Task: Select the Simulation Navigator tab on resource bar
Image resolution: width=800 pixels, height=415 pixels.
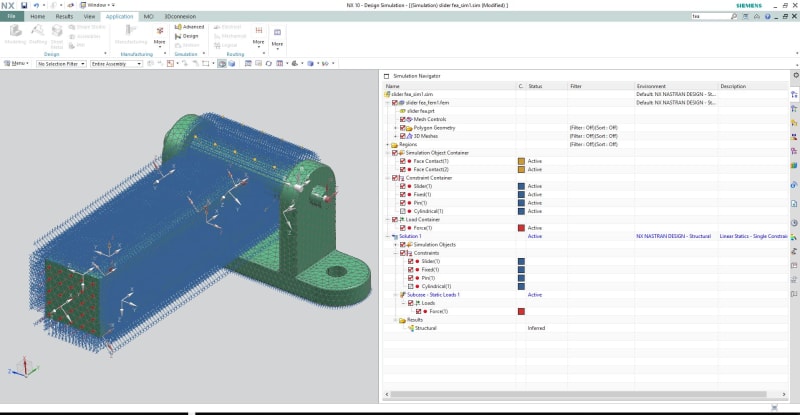Action: [794, 95]
